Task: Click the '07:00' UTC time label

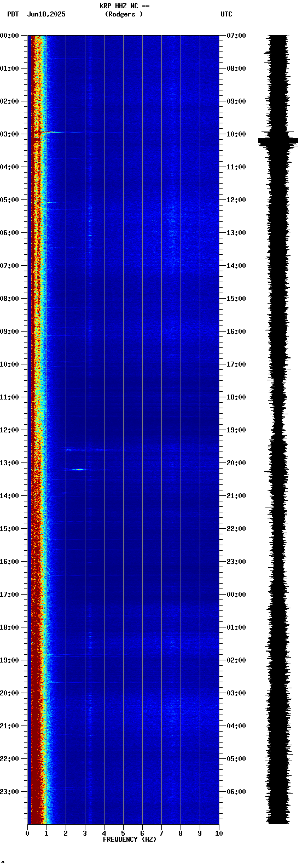Action: click(236, 36)
